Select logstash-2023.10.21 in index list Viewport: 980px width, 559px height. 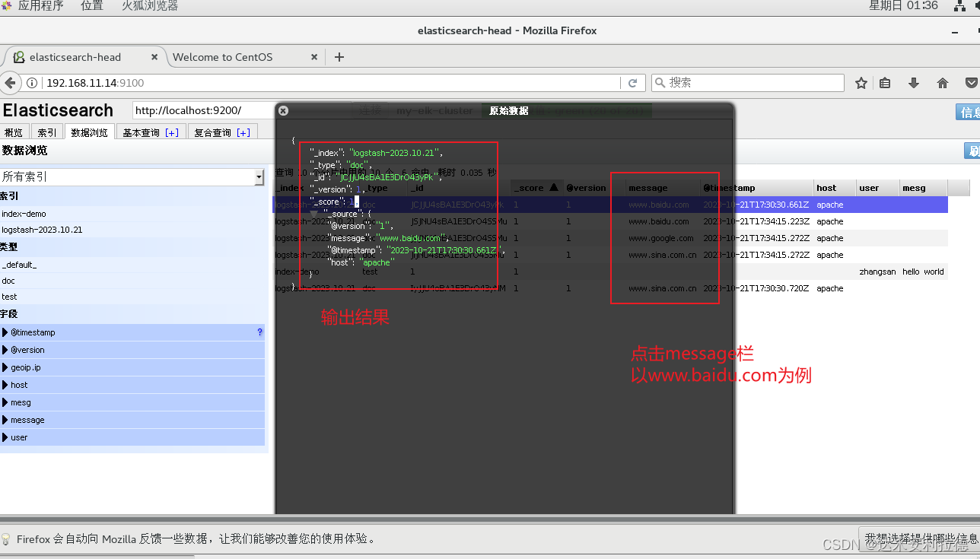click(42, 229)
